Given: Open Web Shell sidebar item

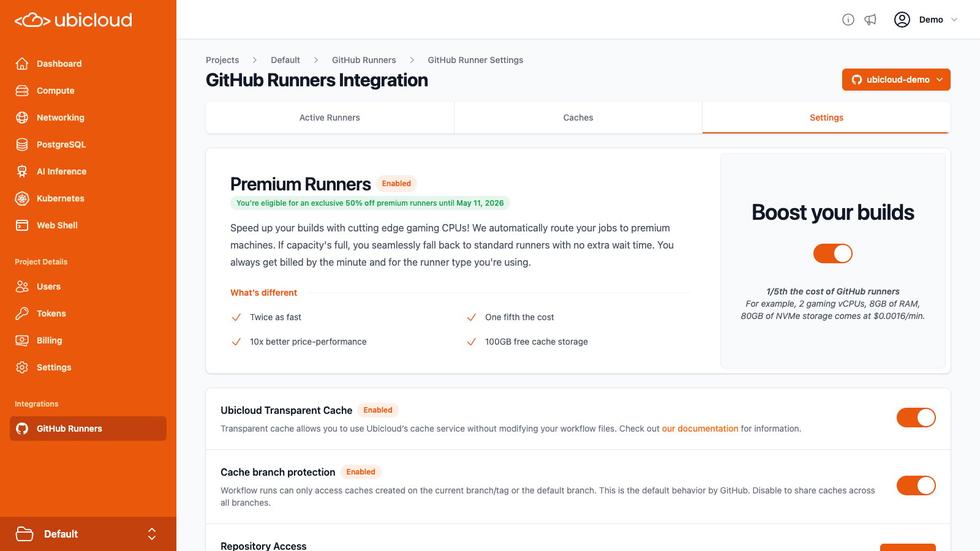Looking at the screenshot, I should (88, 225).
